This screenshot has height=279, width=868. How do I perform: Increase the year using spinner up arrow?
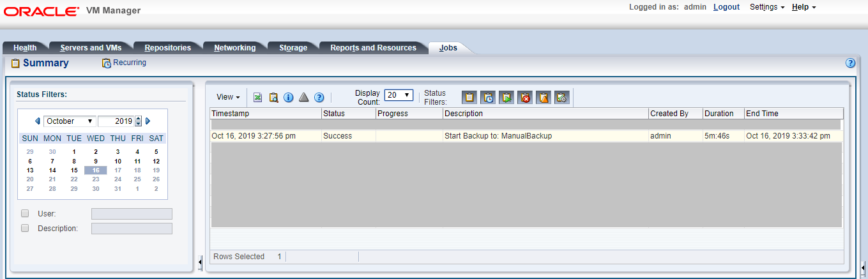click(x=139, y=119)
